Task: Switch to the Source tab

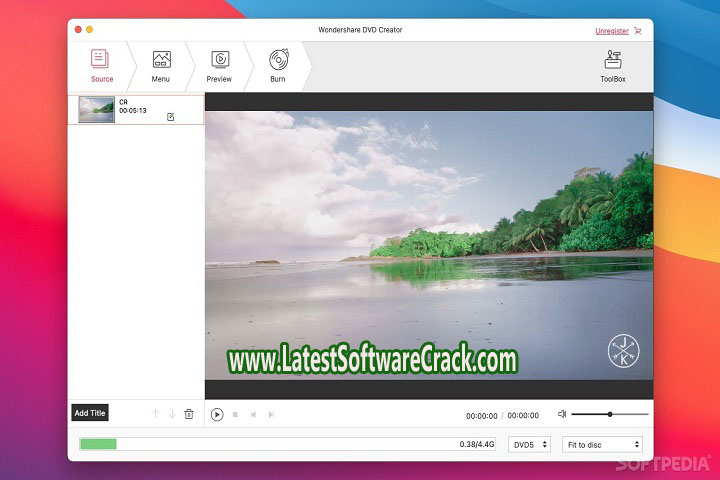Action: [101, 65]
